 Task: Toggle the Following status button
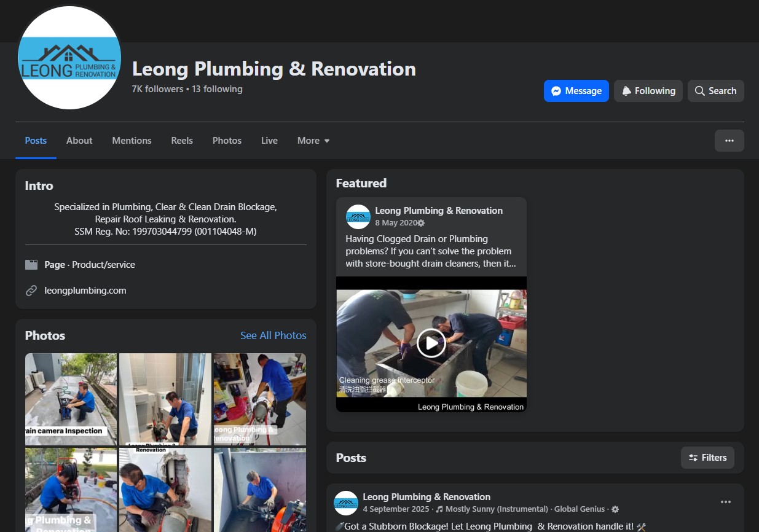(x=648, y=90)
